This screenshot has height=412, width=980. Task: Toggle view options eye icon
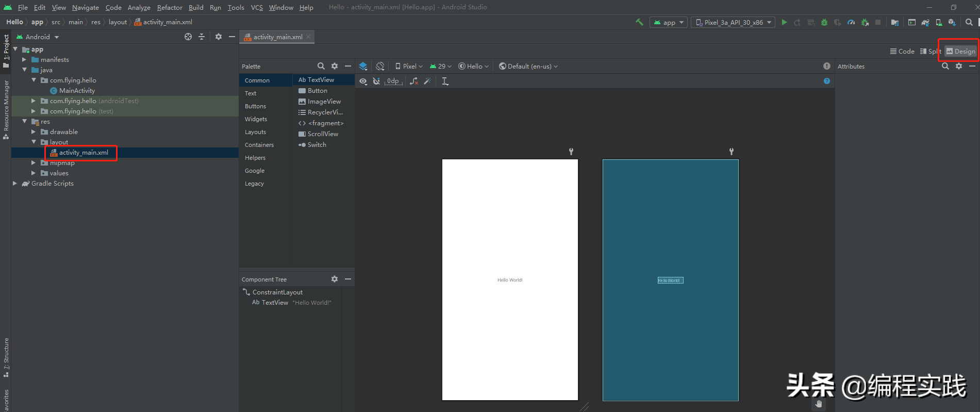click(x=363, y=81)
